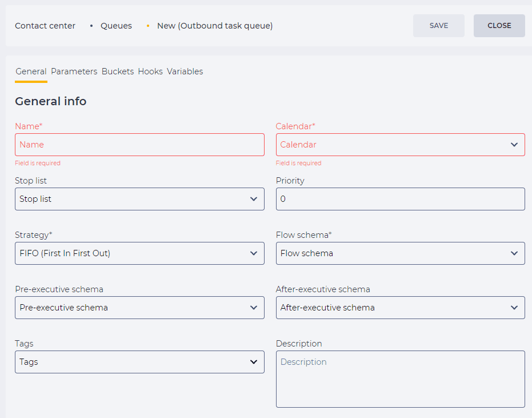Open the Tags selection dropdown
532x418 pixels.
139,362
